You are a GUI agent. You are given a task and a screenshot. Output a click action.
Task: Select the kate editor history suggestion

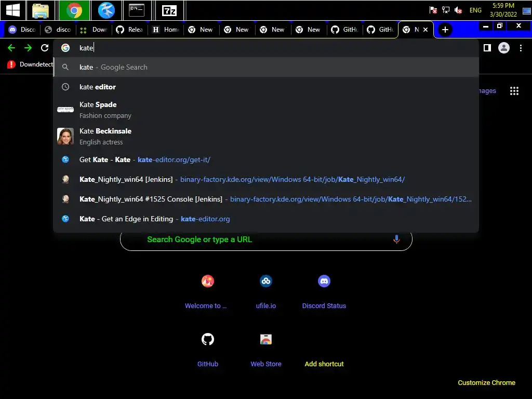[x=266, y=87]
